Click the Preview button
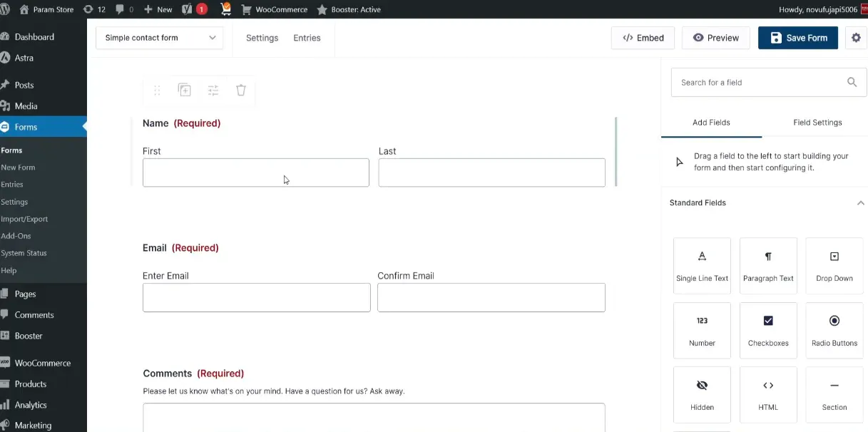This screenshot has height=432, width=868. [x=715, y=38]
